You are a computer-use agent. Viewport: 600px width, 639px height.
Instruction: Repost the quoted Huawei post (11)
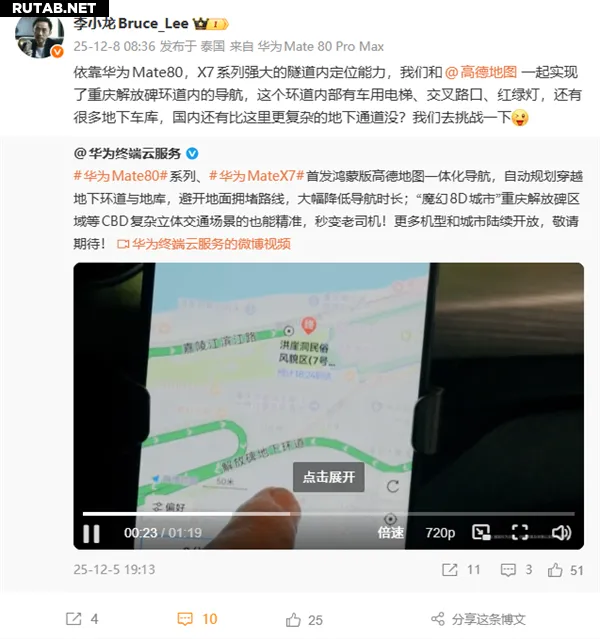(461, 570)
